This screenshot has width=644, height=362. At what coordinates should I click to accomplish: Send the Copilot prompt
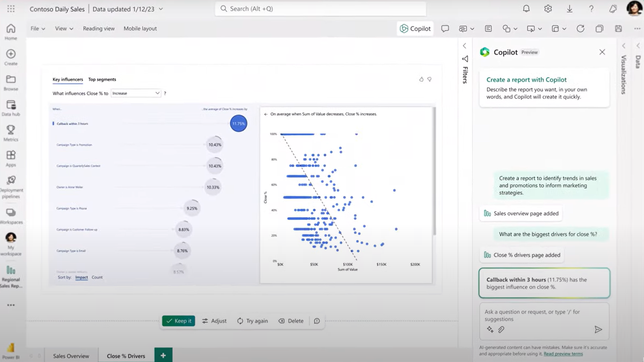pos(598,329)
